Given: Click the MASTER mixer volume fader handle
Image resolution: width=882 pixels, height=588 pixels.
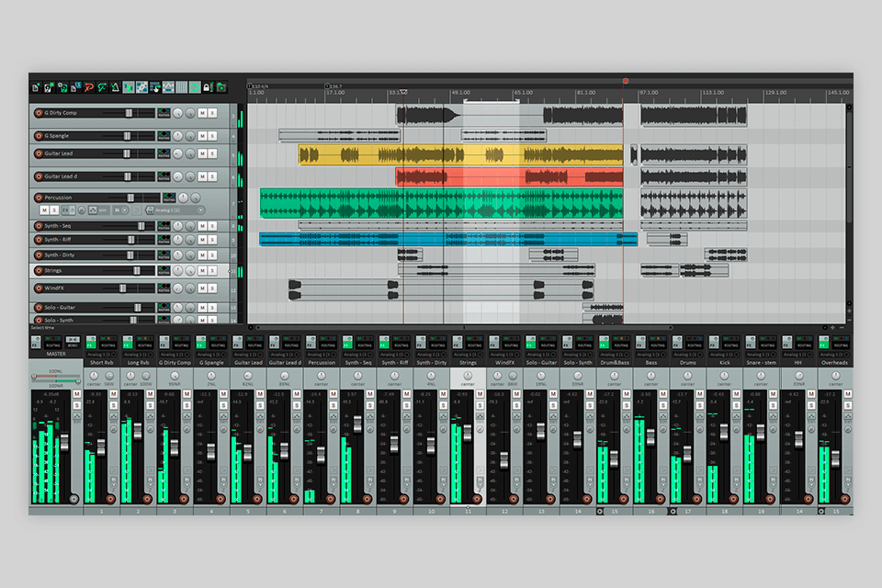Looking at the screenshot, I should pyautogui.click(x=64, y=442).
